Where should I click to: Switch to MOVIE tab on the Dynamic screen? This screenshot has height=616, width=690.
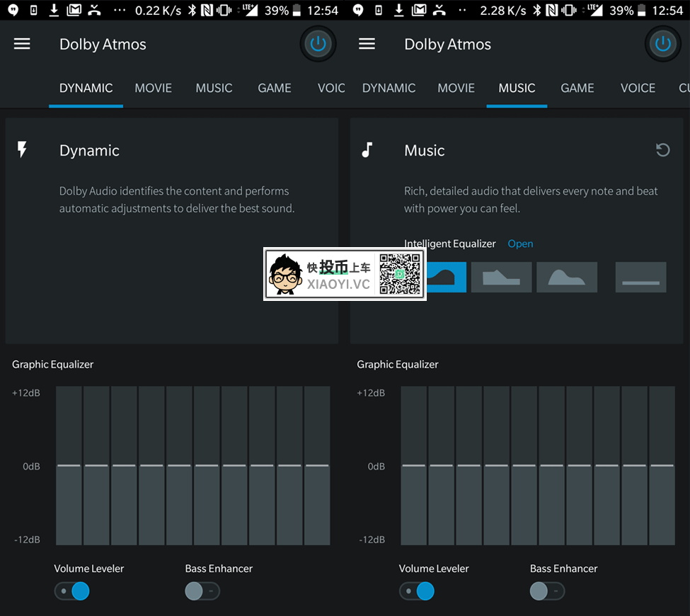[154, 88]
